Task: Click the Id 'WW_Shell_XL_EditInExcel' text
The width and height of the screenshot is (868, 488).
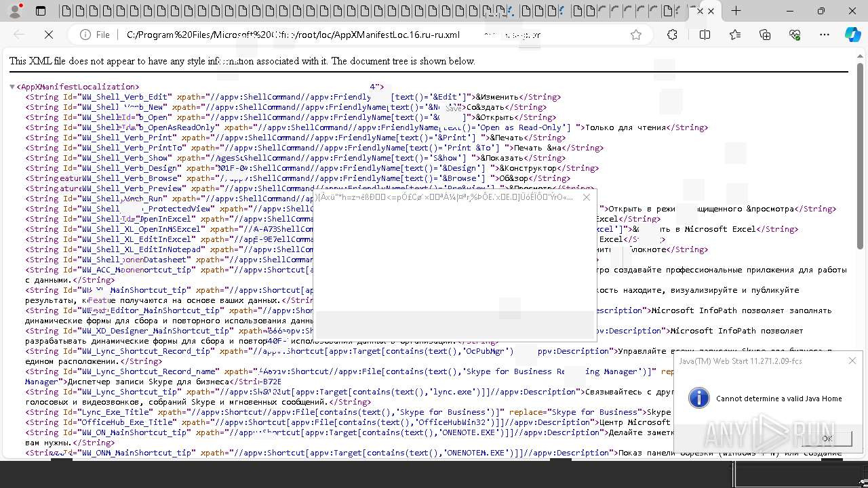Action: tap(136, 239)
